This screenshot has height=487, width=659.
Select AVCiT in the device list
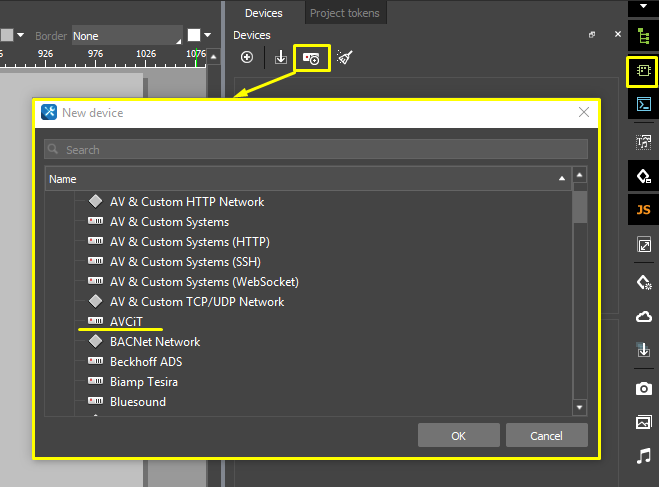[x=126, y=321]
